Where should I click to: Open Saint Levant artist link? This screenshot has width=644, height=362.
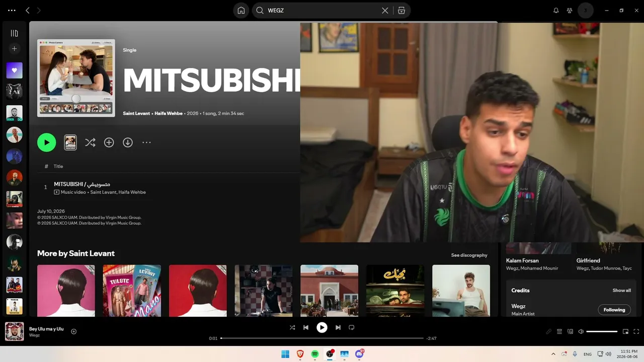tap(136, 114)
